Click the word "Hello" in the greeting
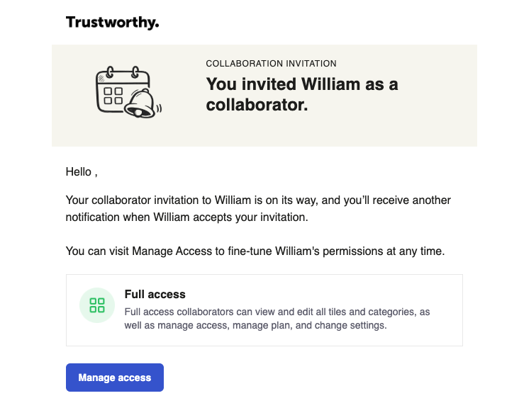The width and height of the screenshot is (524, 420). 78,171
